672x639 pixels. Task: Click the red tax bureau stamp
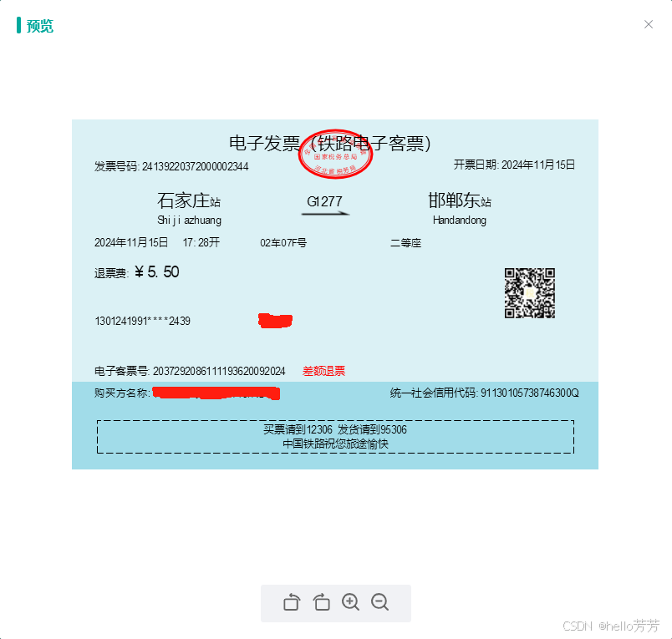coord(335,155)
